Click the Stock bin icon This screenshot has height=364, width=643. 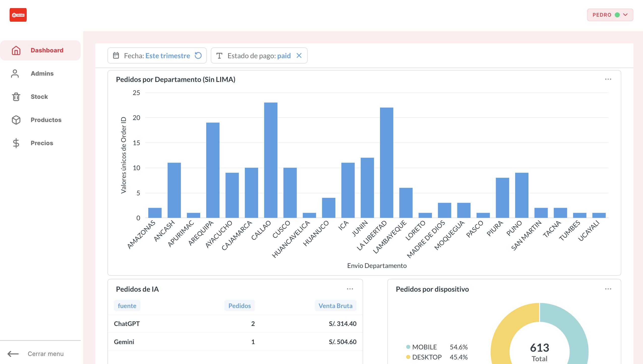(x=16, y=97)
